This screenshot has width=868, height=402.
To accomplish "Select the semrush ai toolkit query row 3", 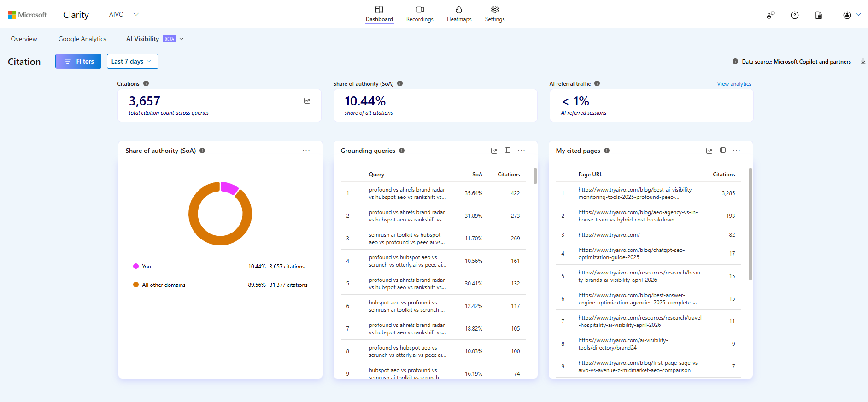I will [433, 239].
